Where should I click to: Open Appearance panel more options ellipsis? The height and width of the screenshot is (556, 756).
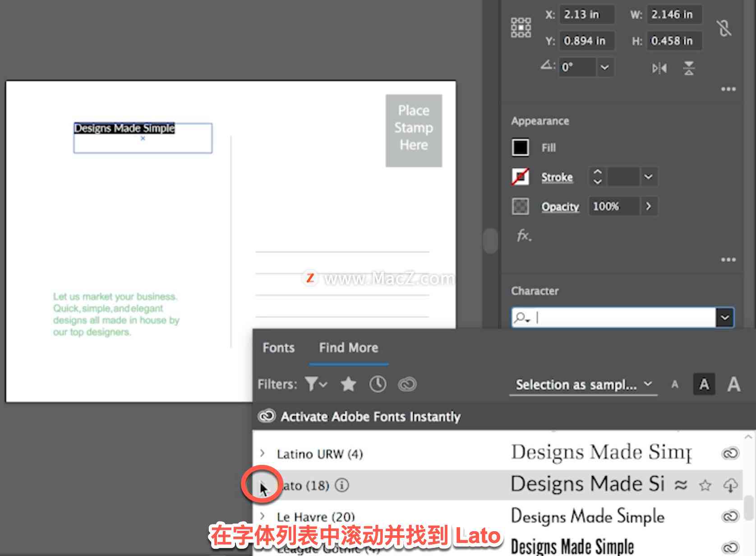[x=728, y=259]
